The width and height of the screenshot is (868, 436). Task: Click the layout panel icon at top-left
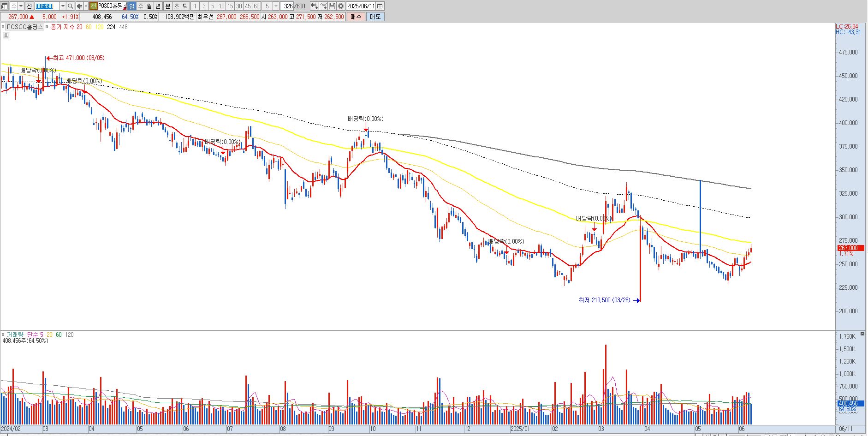4,6
